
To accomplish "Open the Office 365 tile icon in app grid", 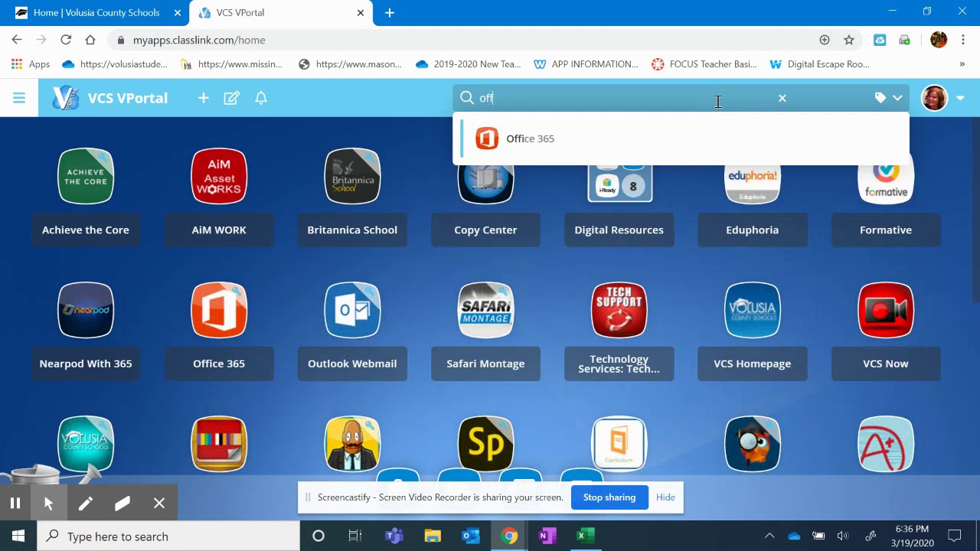I will (219, 310).
